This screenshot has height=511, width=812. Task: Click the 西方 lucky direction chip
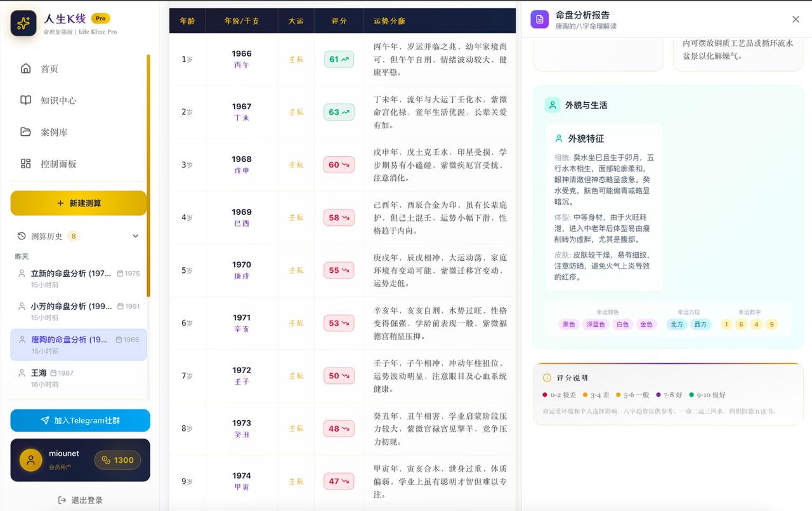tap(700, 324)
